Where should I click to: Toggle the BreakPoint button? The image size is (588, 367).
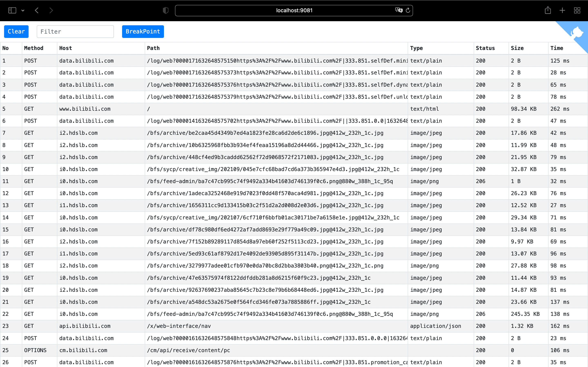click(143, 32)
